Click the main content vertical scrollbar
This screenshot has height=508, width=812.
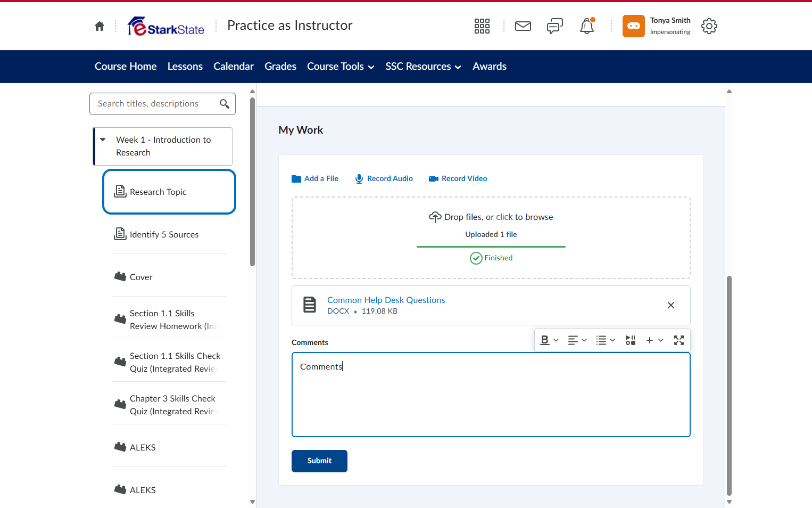click(x=729, y=386)
